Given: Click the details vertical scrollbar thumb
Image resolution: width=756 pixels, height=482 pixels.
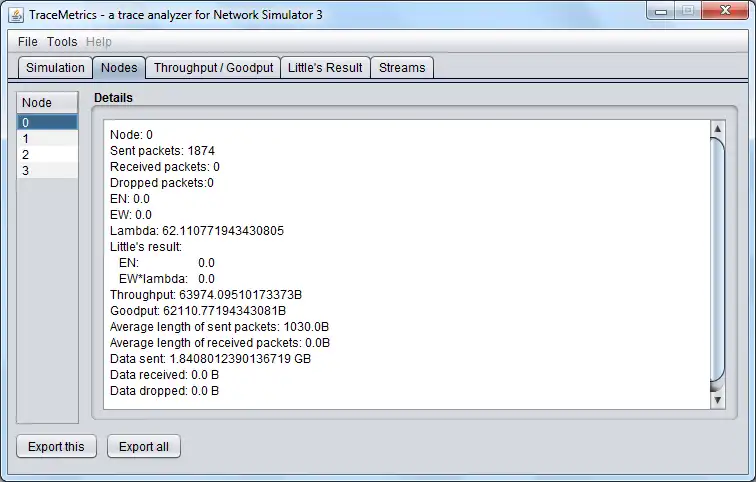Looking at the screenshot, I should pos(717,260).
